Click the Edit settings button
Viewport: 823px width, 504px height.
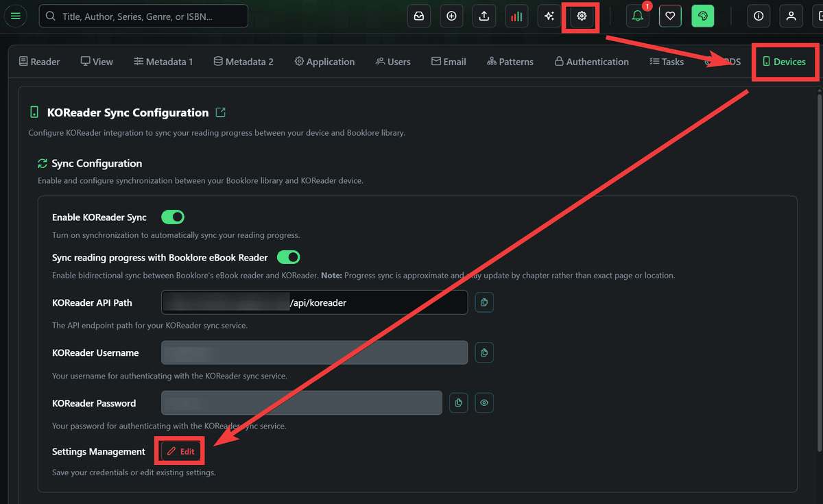181,452
